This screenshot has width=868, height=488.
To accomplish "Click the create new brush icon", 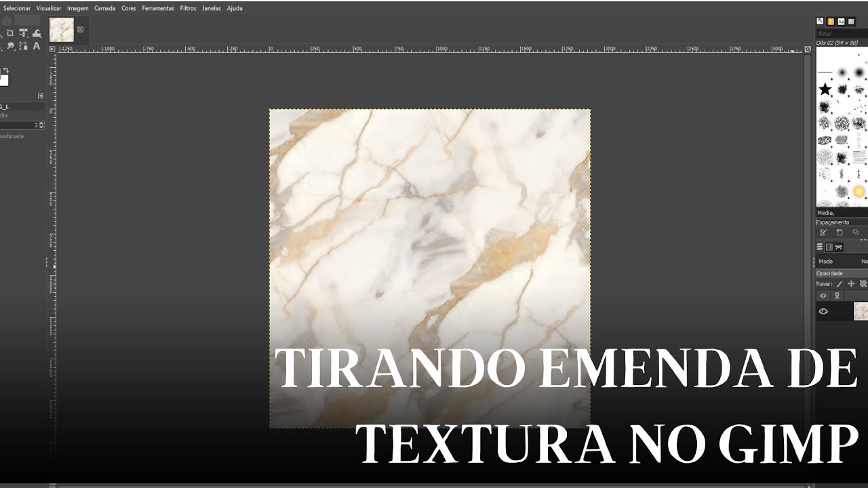I will (839, 232).
